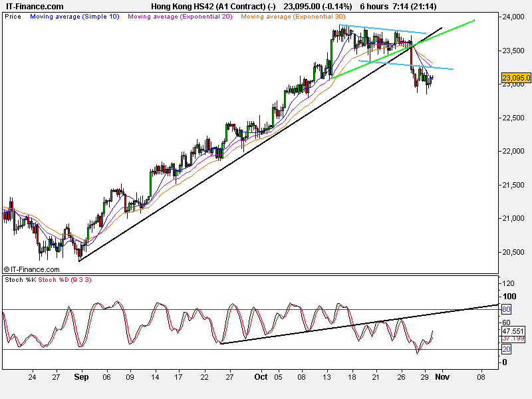This screenshot has width=532, height=399.
Task: Click the 14 date axis label
Action: pyautogui.click(x=155, y=377)
